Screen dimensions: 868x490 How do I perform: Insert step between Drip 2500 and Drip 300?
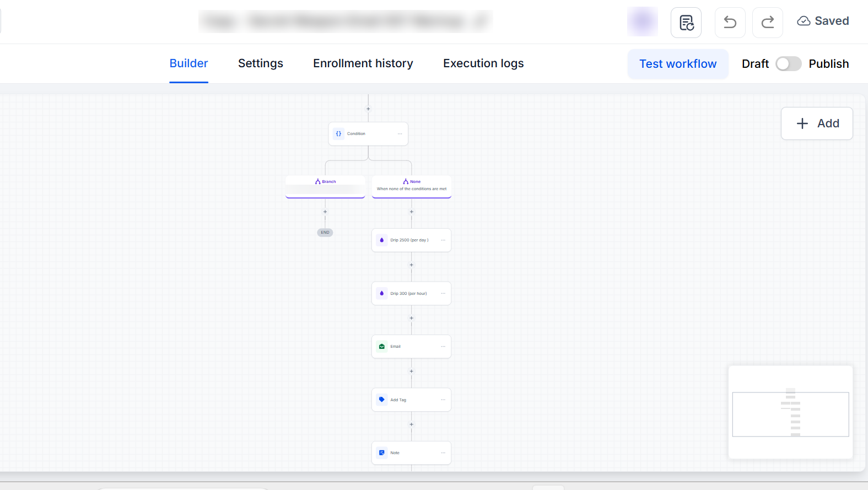pos(412,265)
